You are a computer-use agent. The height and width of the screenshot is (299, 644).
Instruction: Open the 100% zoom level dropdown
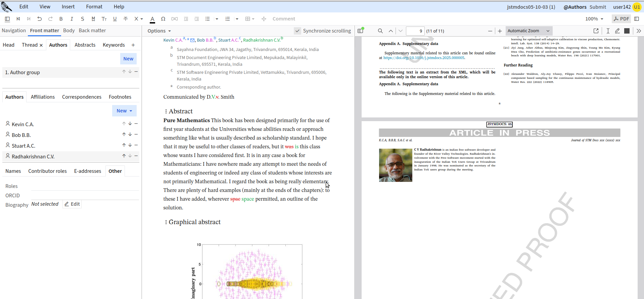594,19
